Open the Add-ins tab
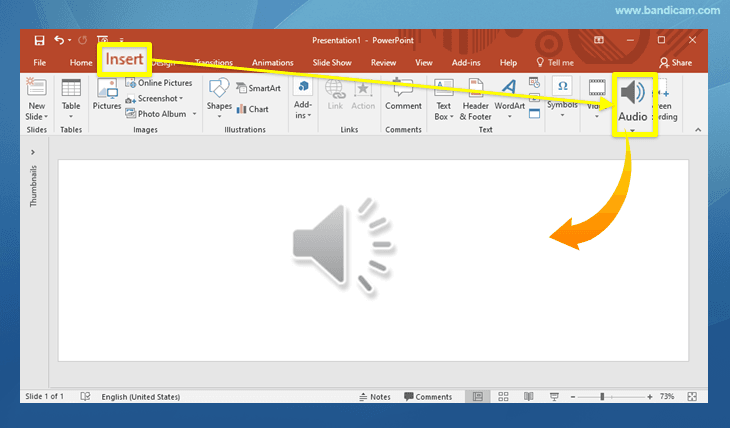The image size is (730, 428). (x=466, y=62)
